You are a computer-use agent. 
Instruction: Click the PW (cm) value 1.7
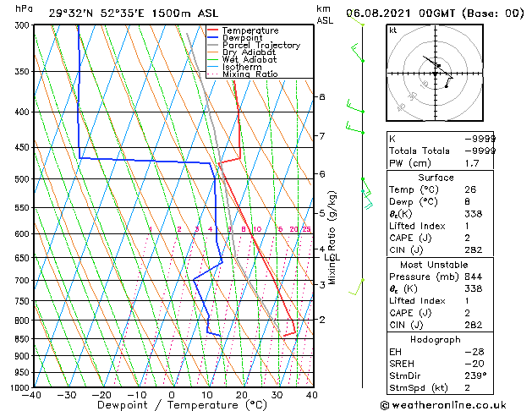tap(472, 163)
